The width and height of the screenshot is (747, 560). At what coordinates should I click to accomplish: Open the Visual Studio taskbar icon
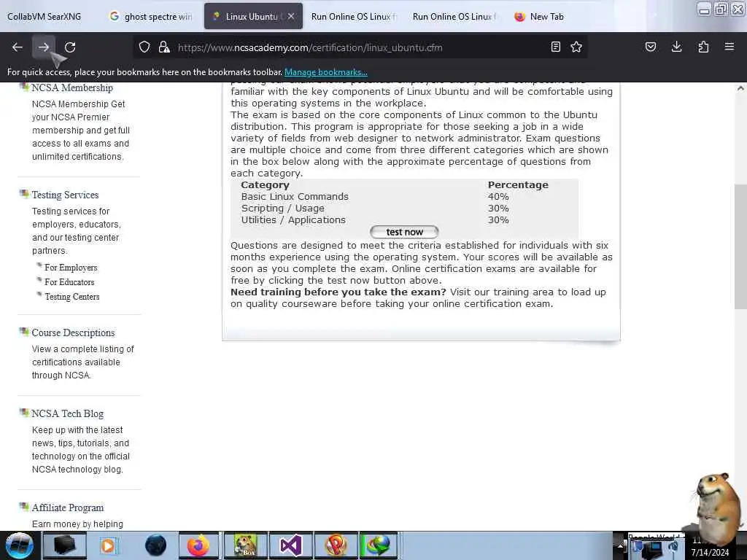290,545
